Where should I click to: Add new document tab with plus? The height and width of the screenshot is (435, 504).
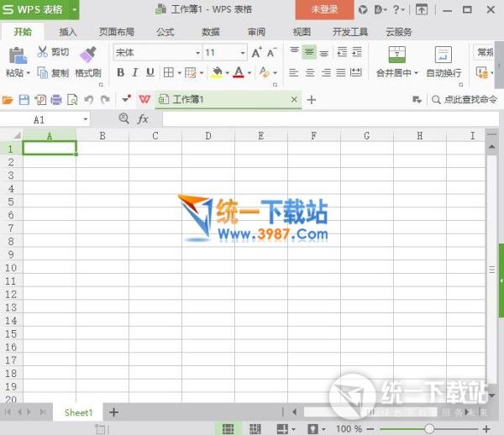311,100
